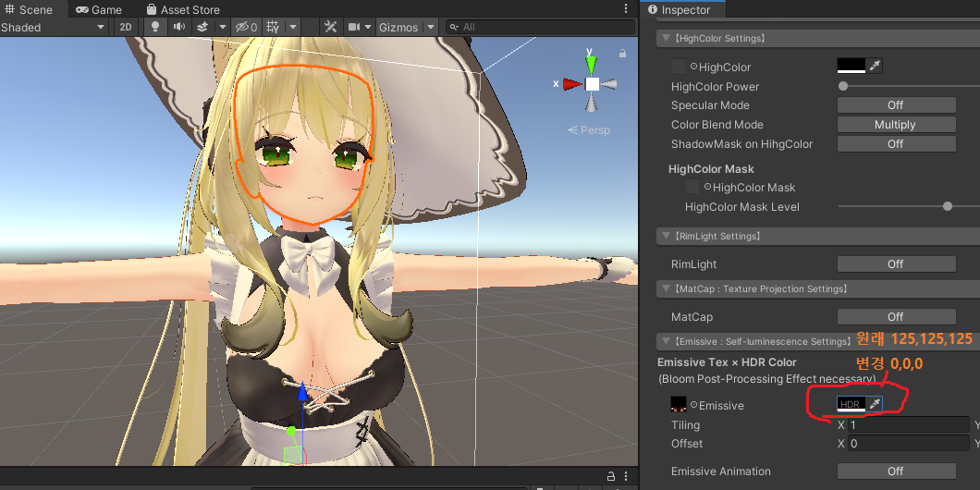Click 'Emissive Tex × HDR Color' heading text
The height and width of the screenshot is (490, 980).
coord(727,361)
